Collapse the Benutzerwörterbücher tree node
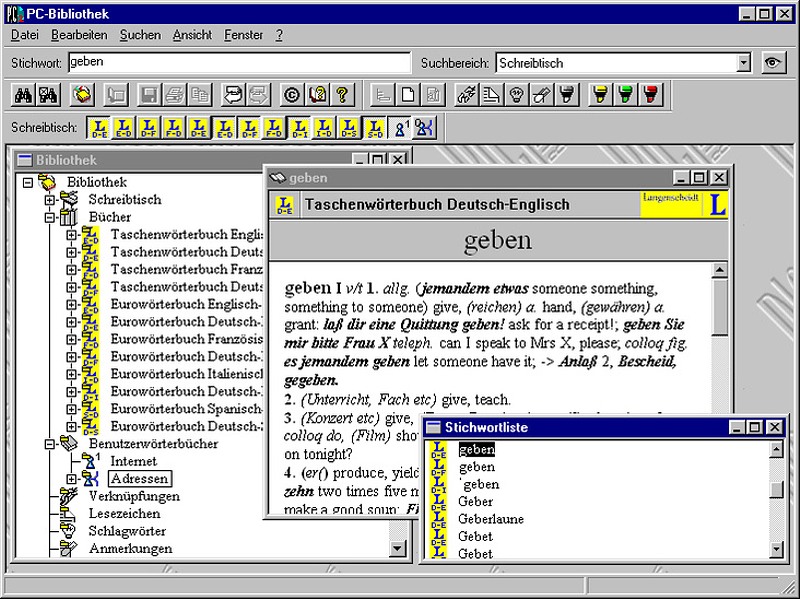Viewport: 800px width, 599px height. coord(49,444)
